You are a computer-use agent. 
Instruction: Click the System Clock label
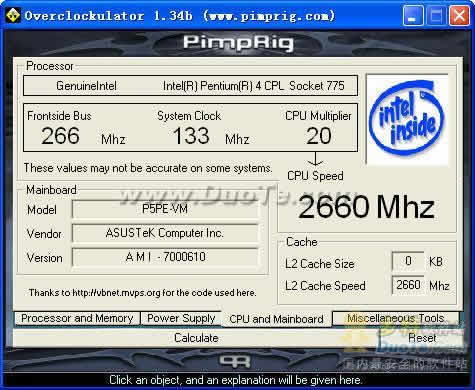189,116
